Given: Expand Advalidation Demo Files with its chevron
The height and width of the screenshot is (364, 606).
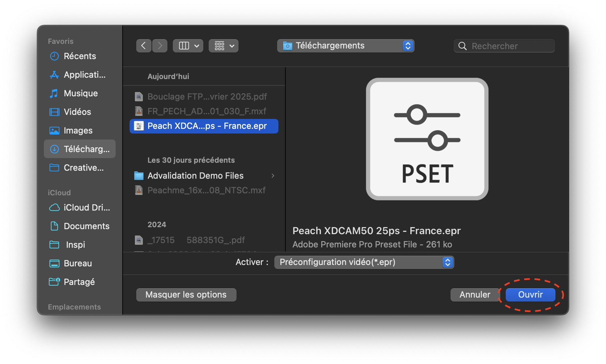Looking at the screenshot, I should pos(273,176).
